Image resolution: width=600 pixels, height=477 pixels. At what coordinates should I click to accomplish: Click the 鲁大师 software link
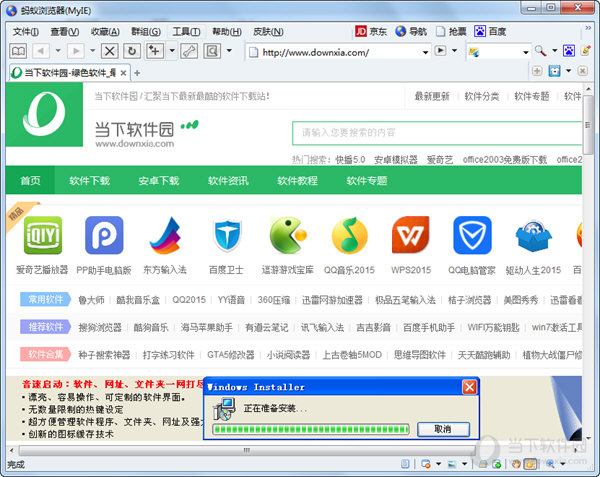91,300
